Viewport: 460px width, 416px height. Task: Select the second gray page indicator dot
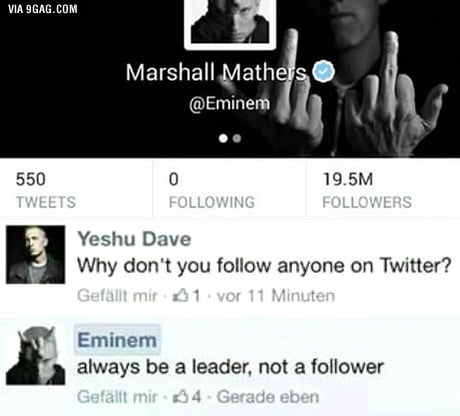(237, 138)
